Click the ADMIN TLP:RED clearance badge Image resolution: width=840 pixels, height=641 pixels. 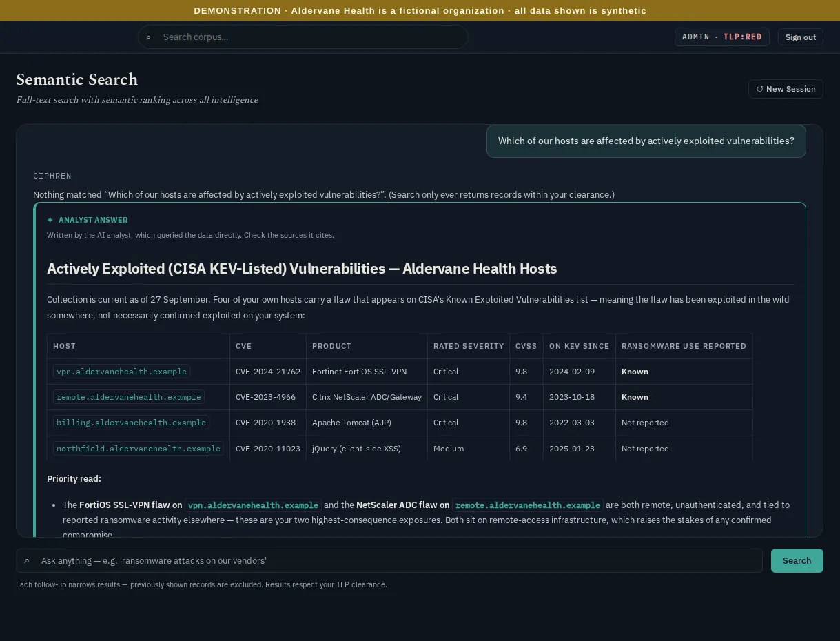(721, 37)
